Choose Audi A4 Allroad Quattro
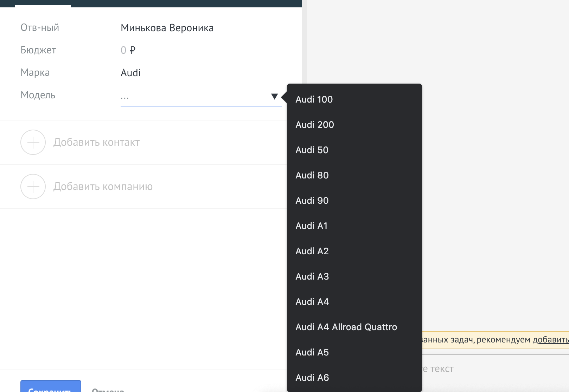Viewport: 569px width, 392px height. click(x=346, y=327)
